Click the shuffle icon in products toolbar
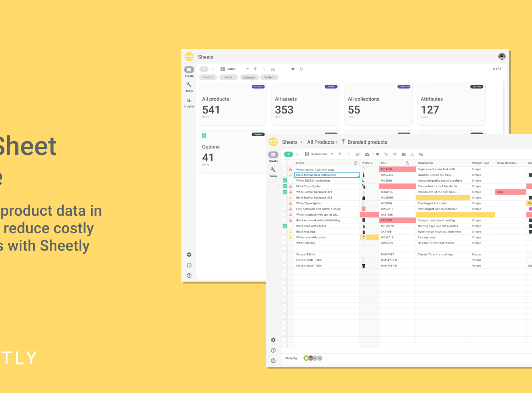This screenshot has height=393, width=532. pos(395,154)
